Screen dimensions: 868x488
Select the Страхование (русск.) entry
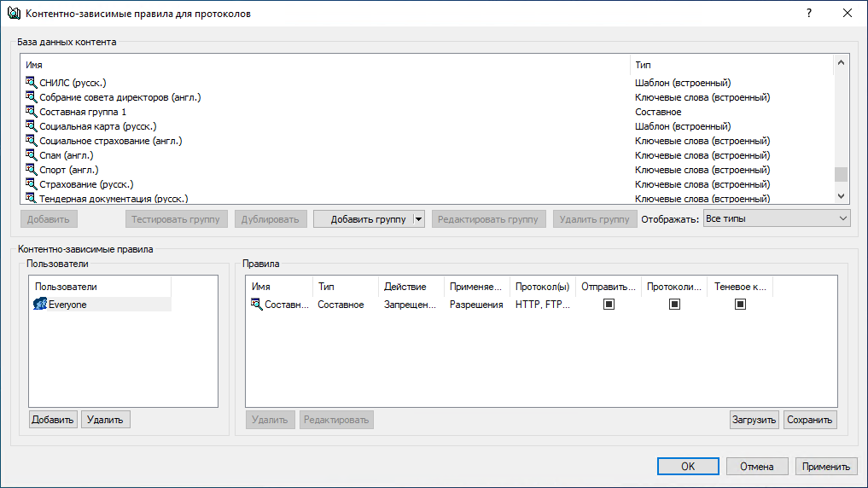86,184
